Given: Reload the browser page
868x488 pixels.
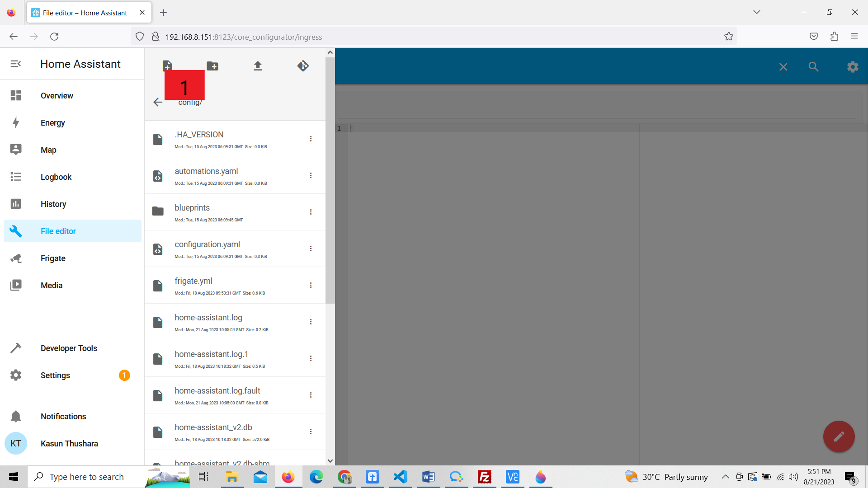Looking at the screenshot, I should coord(54,37).
